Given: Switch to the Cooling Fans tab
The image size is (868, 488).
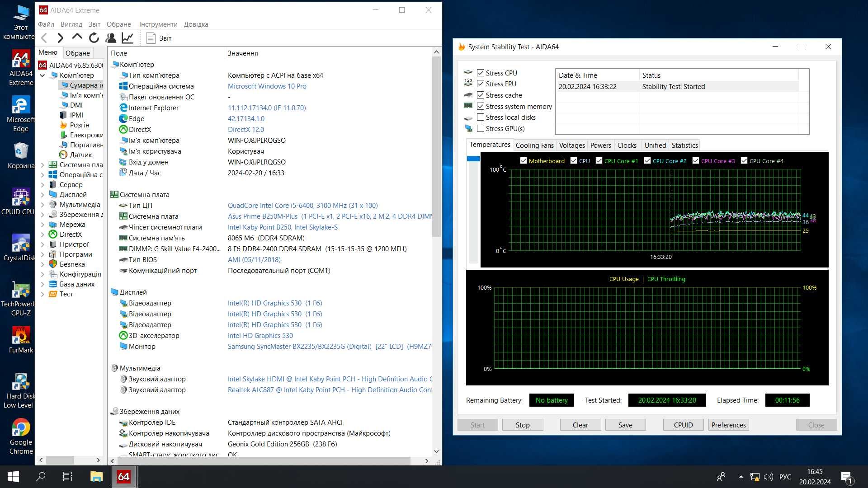Looking at the screenshot, I should tap(534, 145).
